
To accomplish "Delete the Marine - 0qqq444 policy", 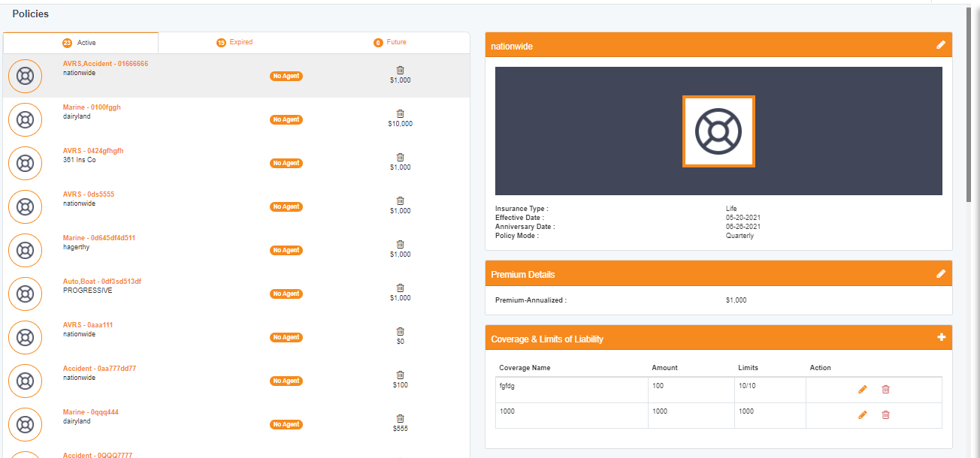I will [400, 418].
